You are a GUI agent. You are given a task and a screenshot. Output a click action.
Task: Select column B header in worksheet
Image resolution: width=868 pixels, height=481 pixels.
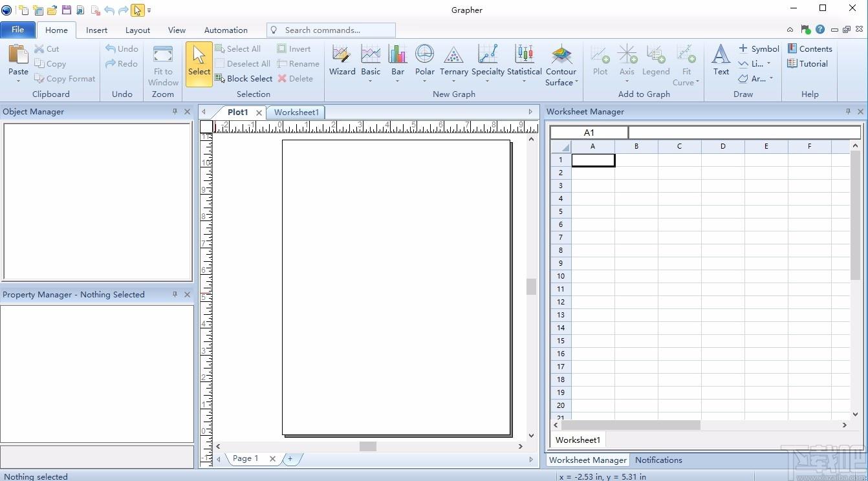(x=636, y=146)
